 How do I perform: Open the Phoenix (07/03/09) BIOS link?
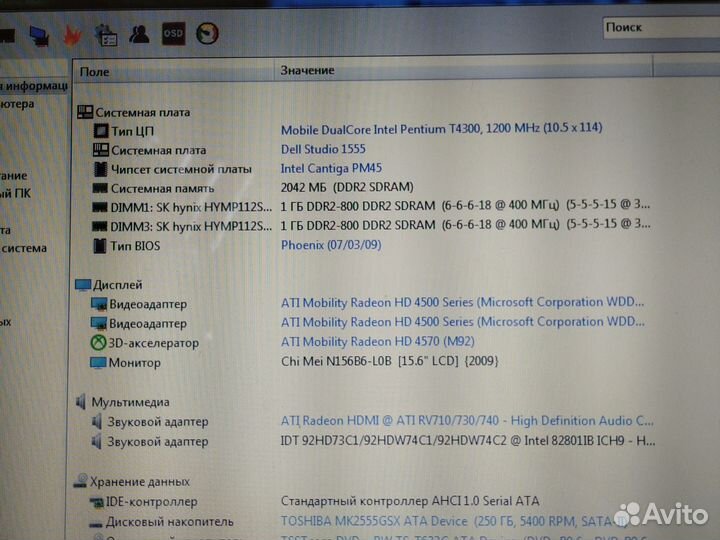(331, 245)
